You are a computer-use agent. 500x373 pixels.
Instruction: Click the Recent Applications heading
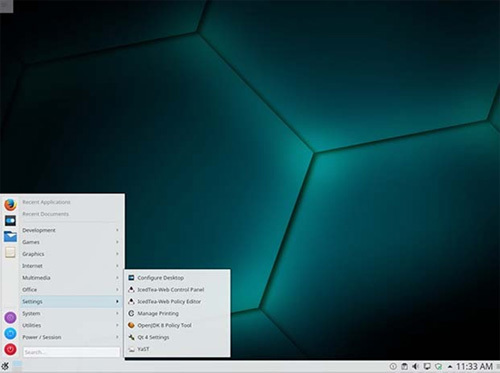click(x=46, y=202)
